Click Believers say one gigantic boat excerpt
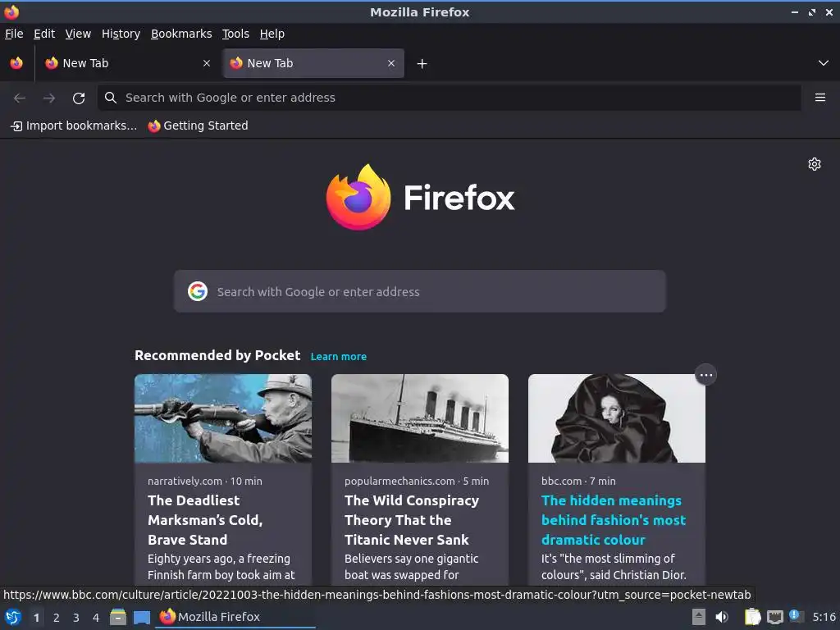The width and height of the screenshot is (840, 630). (412, 567)
